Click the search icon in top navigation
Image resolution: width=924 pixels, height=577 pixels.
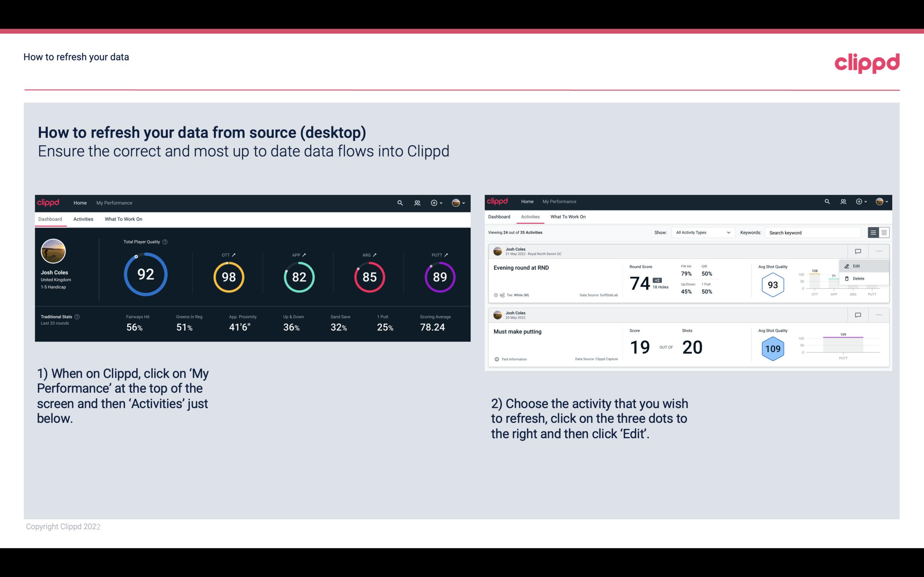point(399,202)
